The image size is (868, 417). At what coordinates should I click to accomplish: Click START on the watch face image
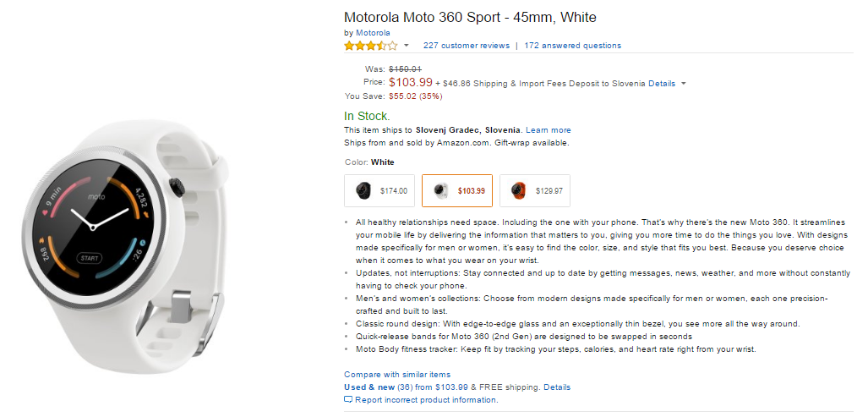88,257
